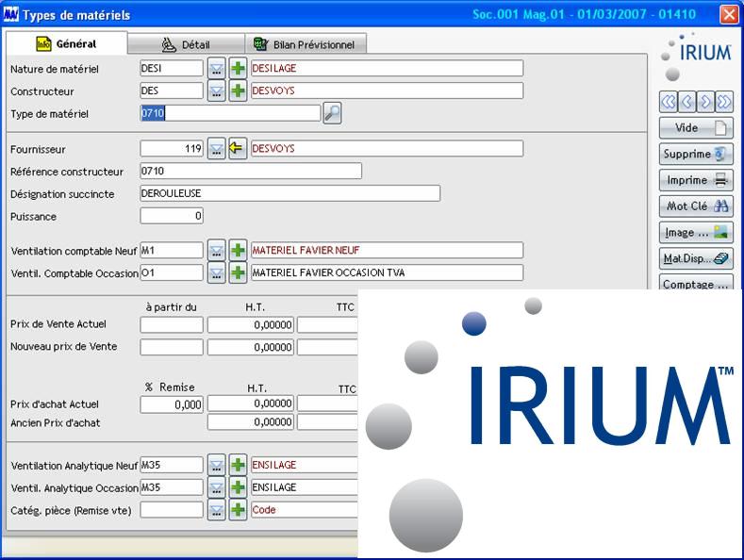Click the Puissance field
Screen dimensions: 744x560
click(x=172, y=216)
